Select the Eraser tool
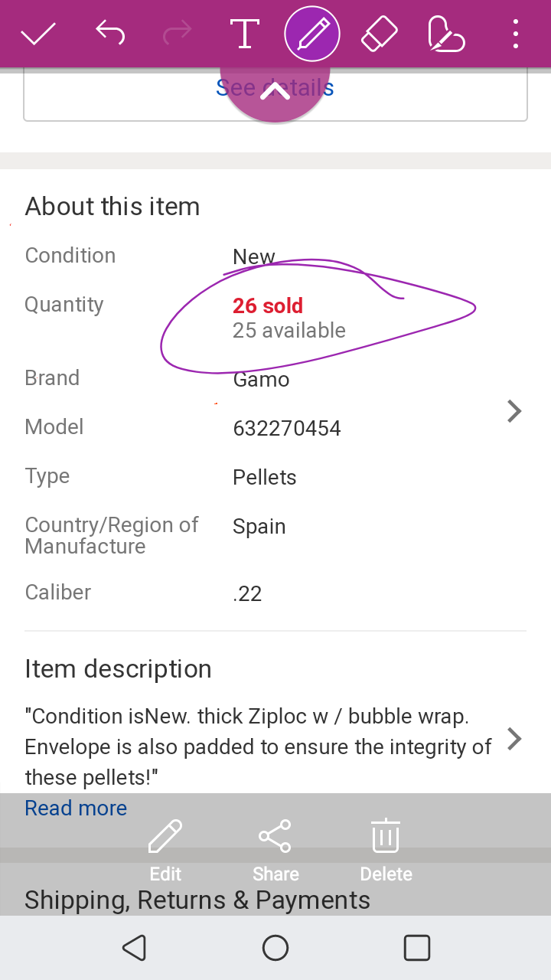The image size is (551, 980). (x=379, y=34)
